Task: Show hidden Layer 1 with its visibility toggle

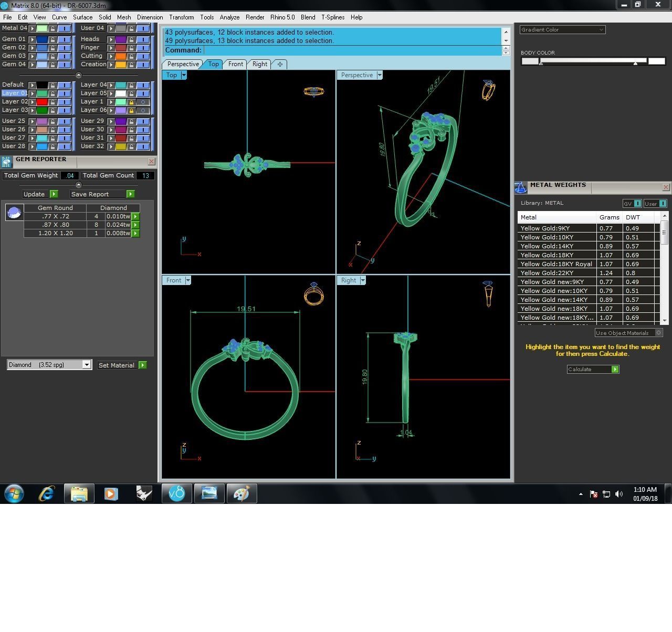Action: 143,102
